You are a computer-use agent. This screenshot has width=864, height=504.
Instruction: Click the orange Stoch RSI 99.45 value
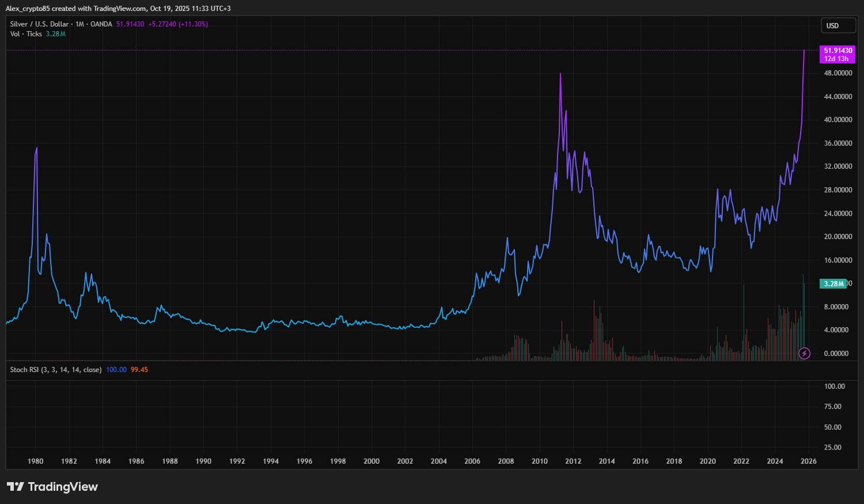139,370
